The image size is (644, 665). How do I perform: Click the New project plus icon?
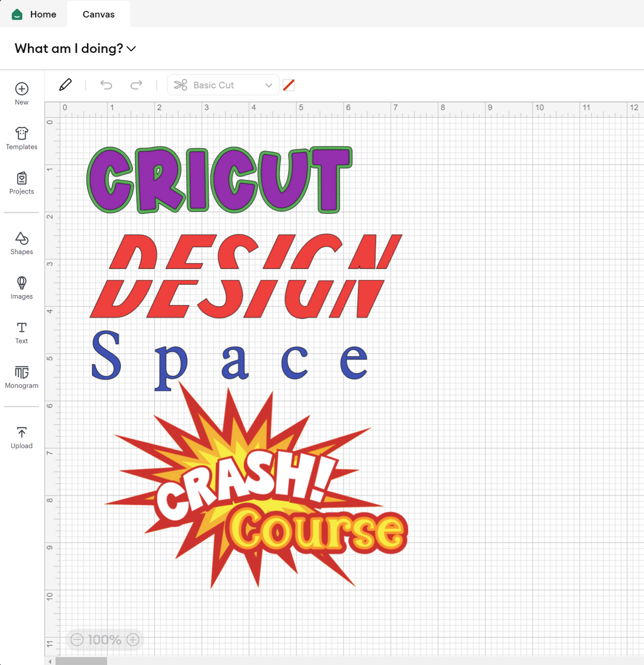(22, 89)
